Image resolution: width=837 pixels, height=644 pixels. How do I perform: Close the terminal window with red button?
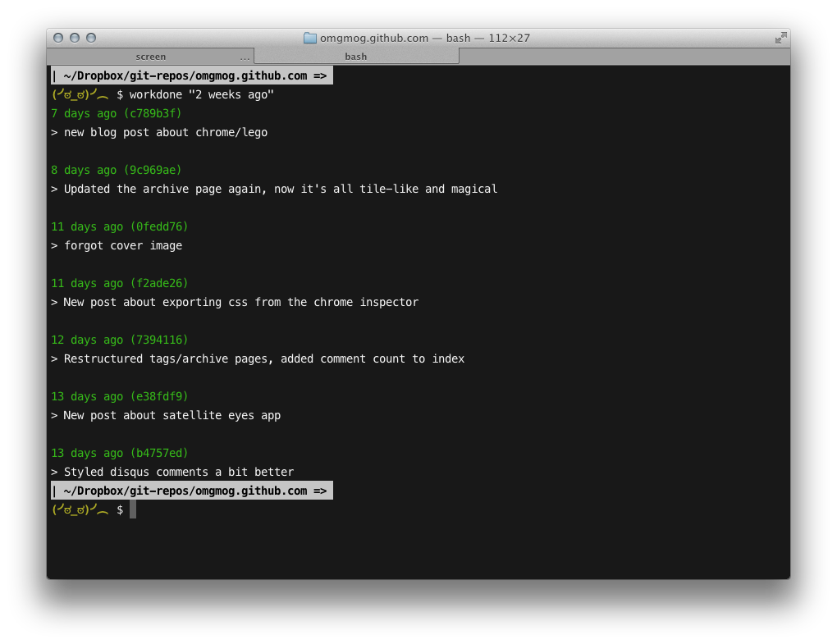pos(58,38)
